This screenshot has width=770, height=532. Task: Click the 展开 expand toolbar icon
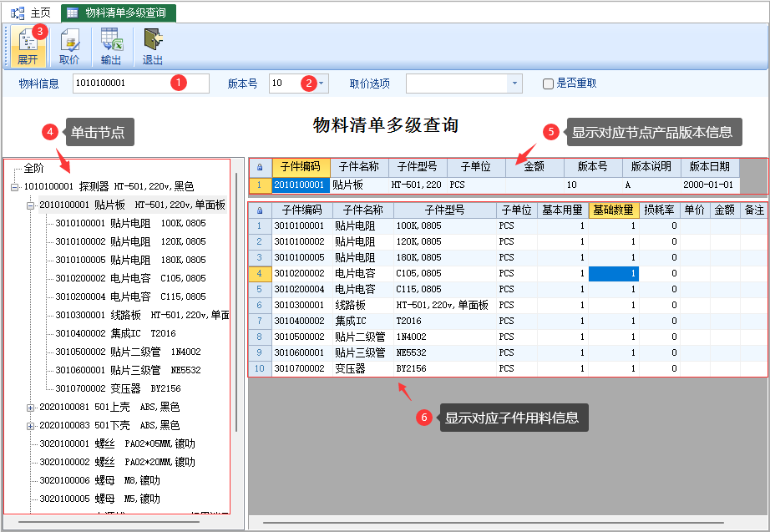pos(28,46)
